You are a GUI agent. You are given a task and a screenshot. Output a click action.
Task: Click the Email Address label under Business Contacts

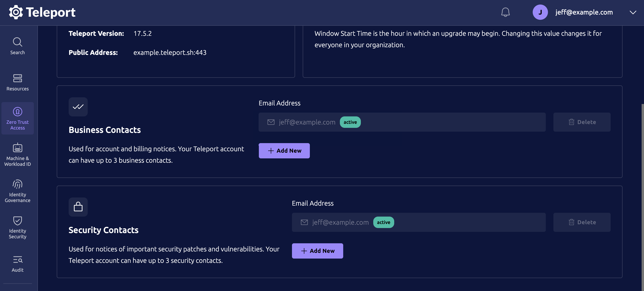pos(280,103)
